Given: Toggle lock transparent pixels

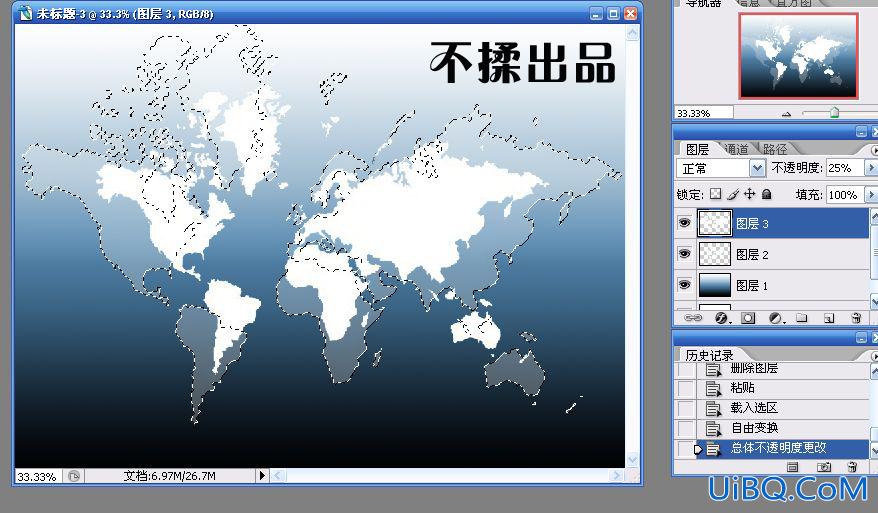Looking at the screenshot, I should (x=716, y=194).
